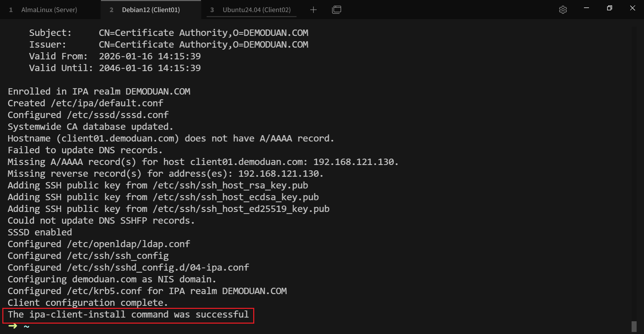Viewport: 644px width, 334px height.
Task: Click the 'Valid Until' date line
Action: point(115,68)
